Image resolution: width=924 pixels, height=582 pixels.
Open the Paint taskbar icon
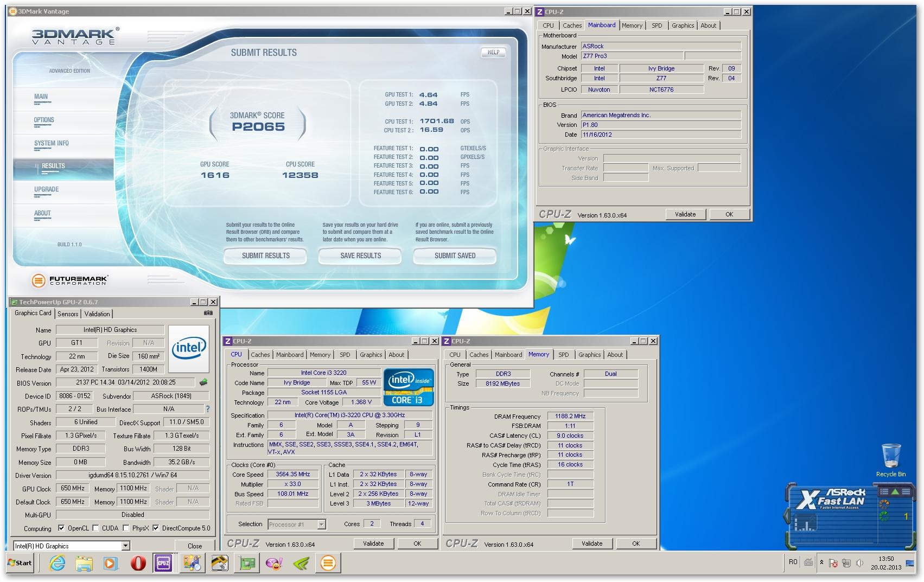[x=192, y=564]
